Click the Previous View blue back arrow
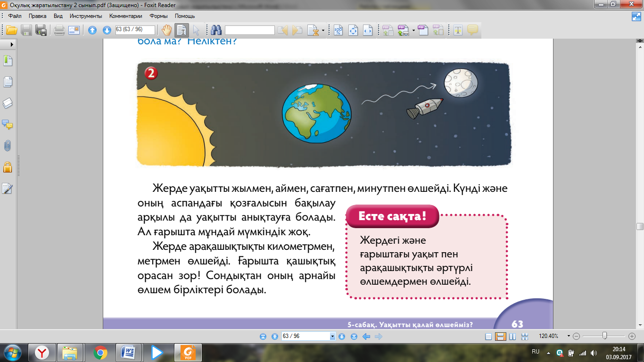Screen dimensions: 644x362 (366, 337)
